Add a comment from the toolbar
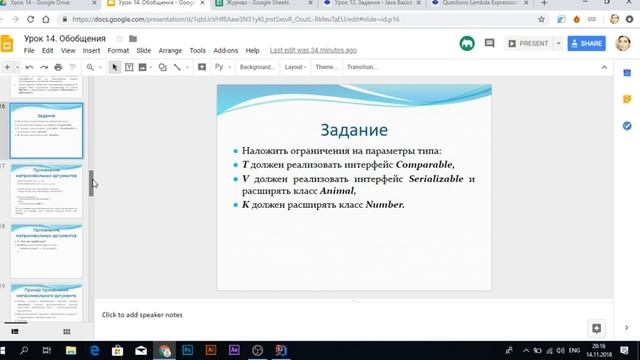Image resolution: width=640 pixels, height=360 pixels. pos(202,67)
